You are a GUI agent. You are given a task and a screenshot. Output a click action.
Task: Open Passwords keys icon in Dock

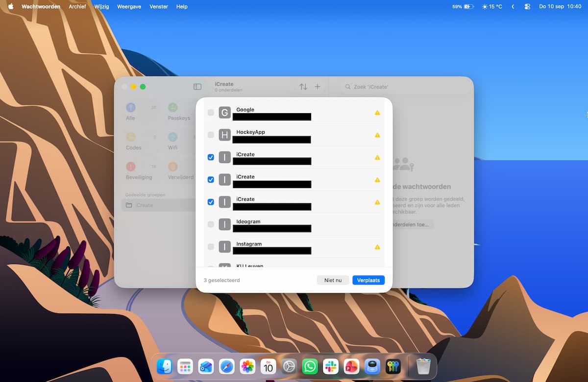(393, 366)
